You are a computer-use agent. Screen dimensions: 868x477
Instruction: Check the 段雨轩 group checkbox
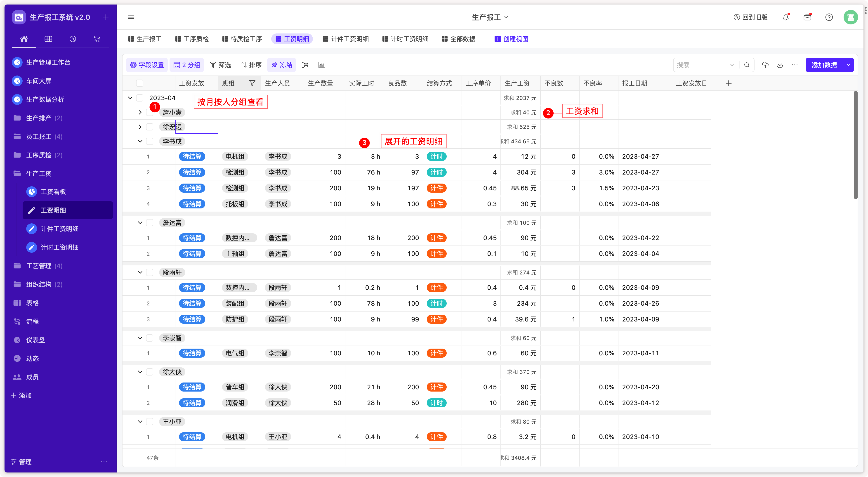pos(150,272)
